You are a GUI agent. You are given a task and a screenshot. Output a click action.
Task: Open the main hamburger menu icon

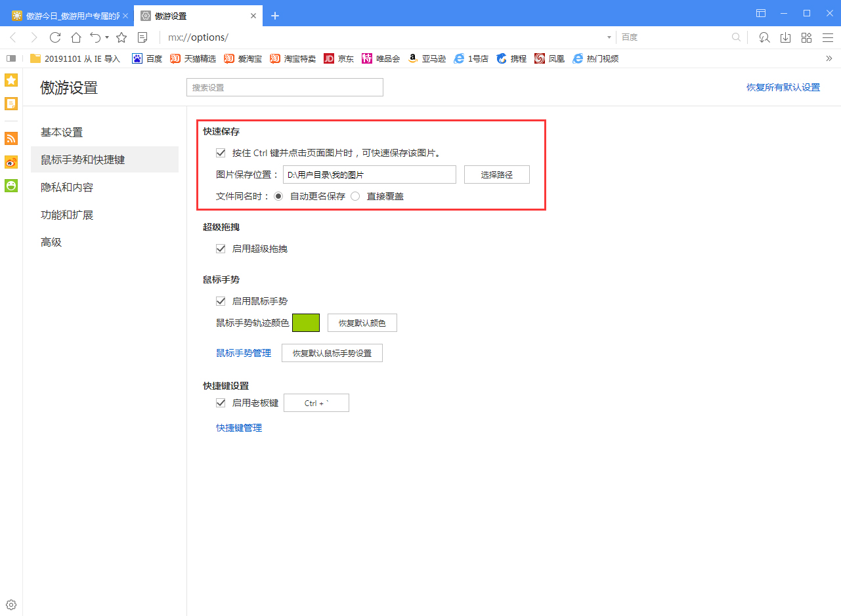(x=828, y=37)
